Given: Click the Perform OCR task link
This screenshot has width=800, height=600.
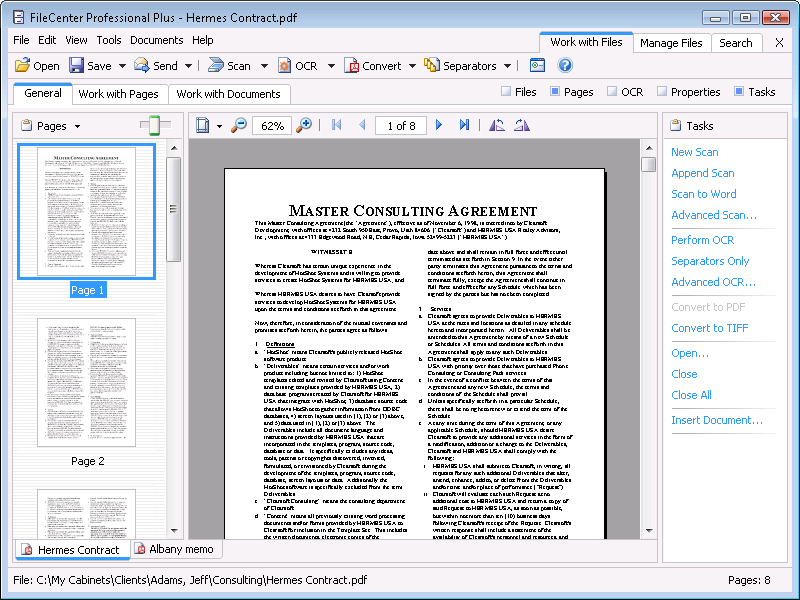Looking at the screenshot, I should point(702,240).
